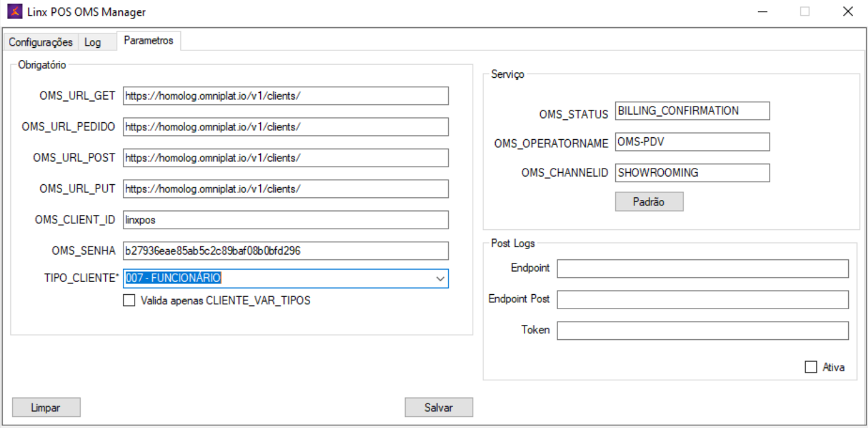The height and width of the screenshot is (428, 868).
Task: Toggle the Ativa checkbox
Action: point(811,367)
